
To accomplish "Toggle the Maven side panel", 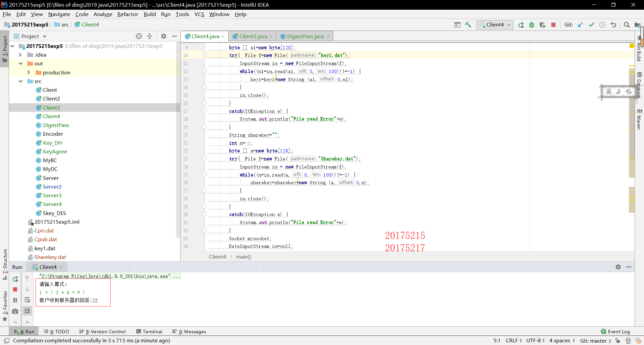I will pos(639,119).
